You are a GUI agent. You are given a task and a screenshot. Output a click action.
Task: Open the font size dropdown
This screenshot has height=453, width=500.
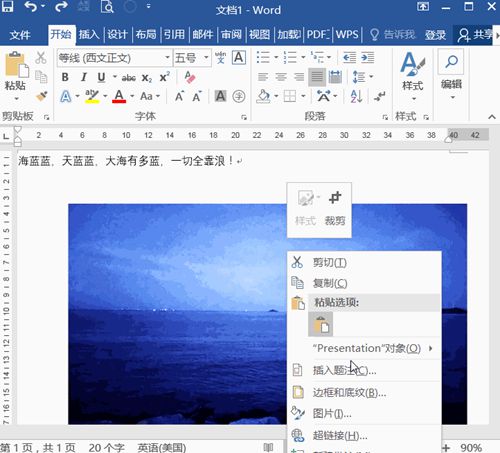(206, 58)
